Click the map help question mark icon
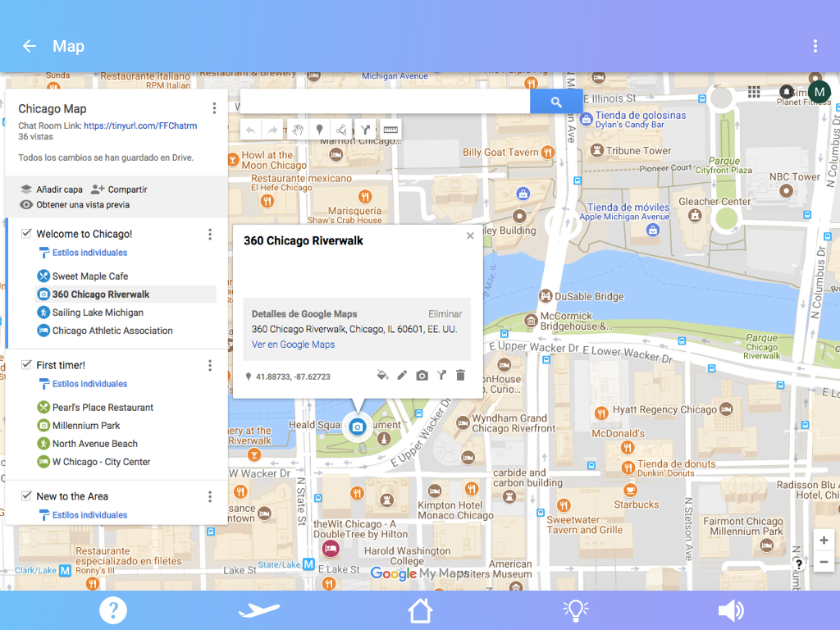840x630 pixels. coord(798,564)
